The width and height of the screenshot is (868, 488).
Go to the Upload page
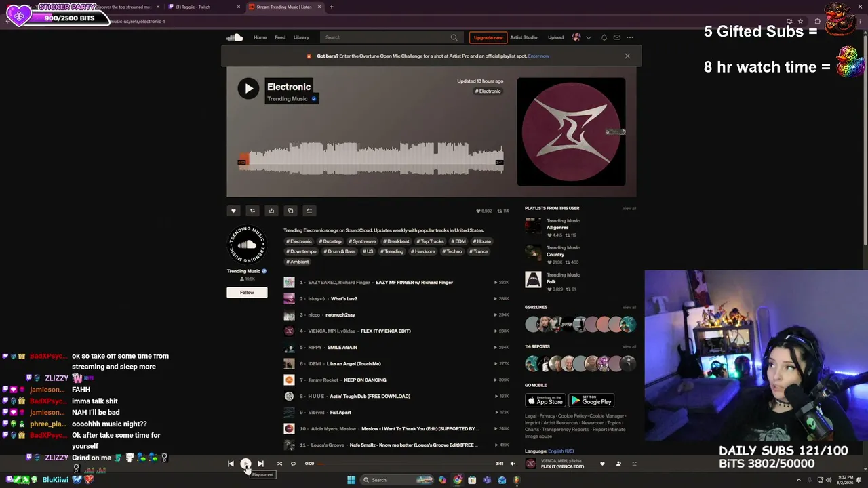(555, 37)
